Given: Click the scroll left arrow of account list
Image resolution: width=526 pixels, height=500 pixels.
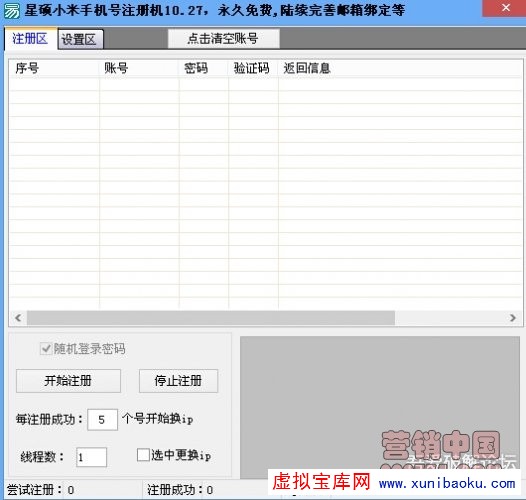Looking at the screenshot, I should point(18,317).
